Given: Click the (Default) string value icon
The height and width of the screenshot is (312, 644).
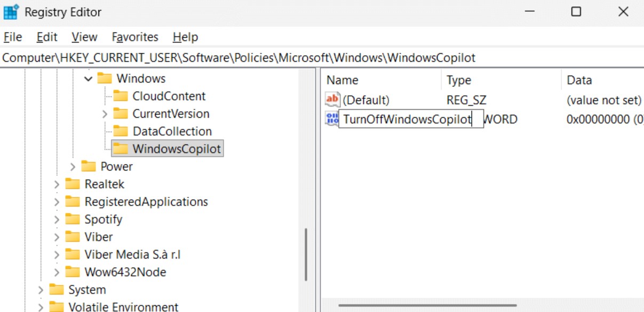Looking at the screenshot, I should click(332, 100).
